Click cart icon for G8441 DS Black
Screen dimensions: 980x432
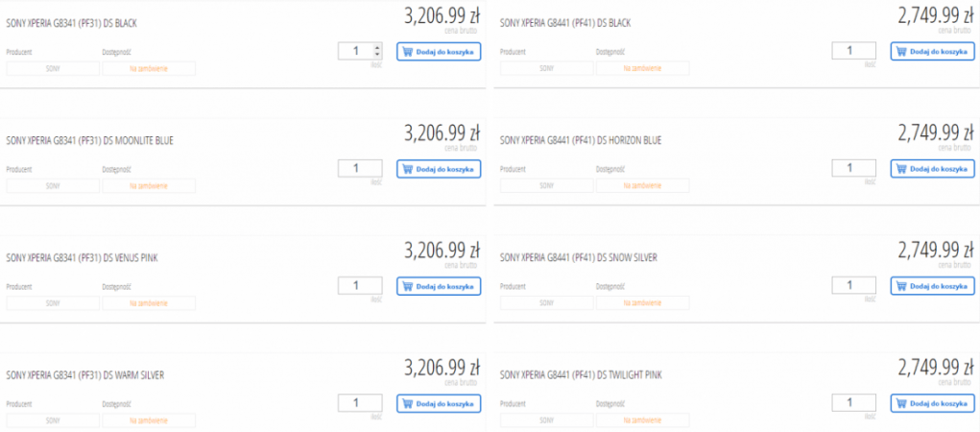click(x=901, y=52)
